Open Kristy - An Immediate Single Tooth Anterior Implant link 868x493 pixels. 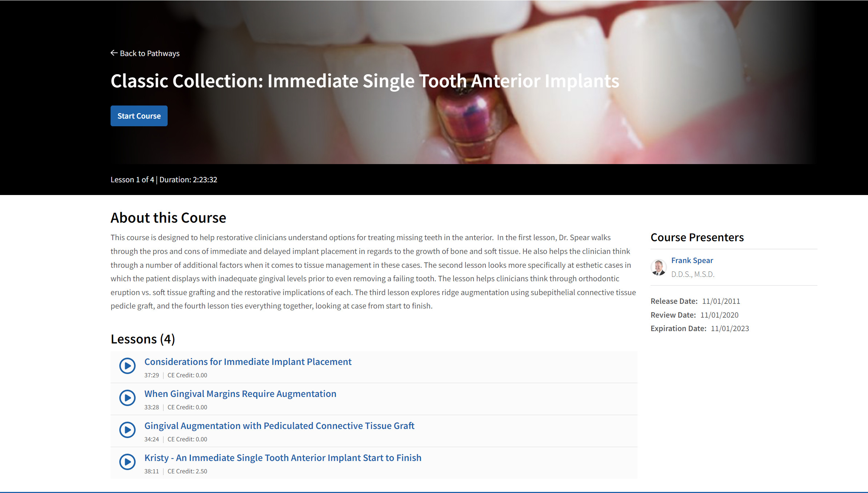(283, 458)
